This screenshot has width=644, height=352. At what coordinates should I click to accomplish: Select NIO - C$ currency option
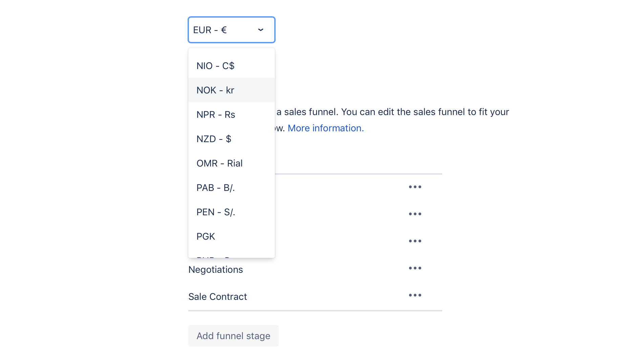[x=232, y=66]
